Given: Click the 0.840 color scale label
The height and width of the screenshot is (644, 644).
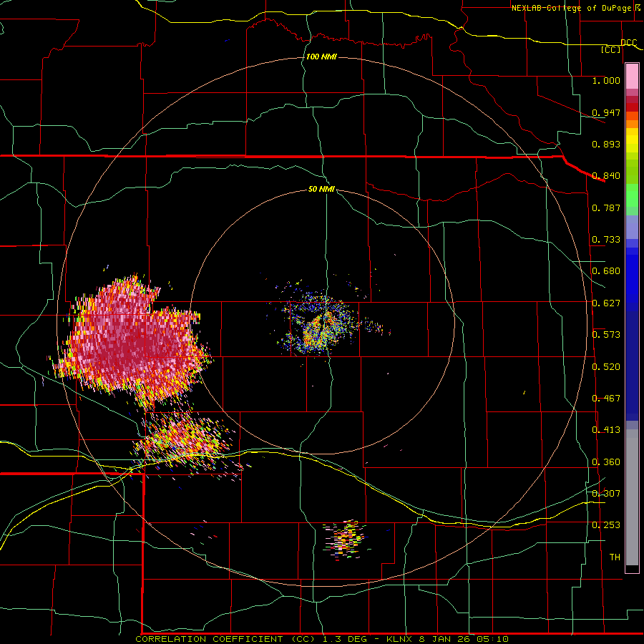Looking at the screenshot, I should tap(606, 176).
